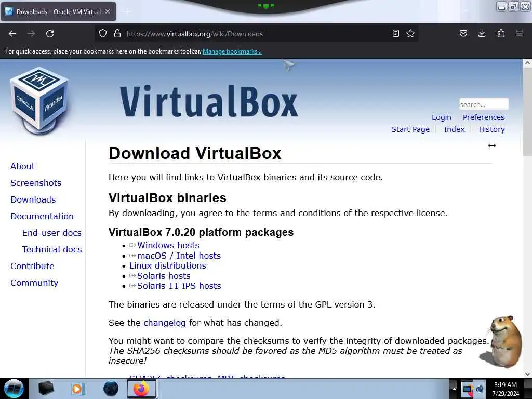The image size is (532, 399).
Task: Click the network tray icon
Action: pos(480,389)
